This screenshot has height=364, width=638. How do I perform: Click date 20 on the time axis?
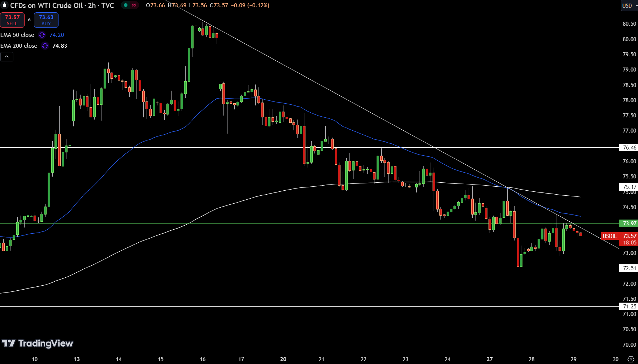(283, 359)
